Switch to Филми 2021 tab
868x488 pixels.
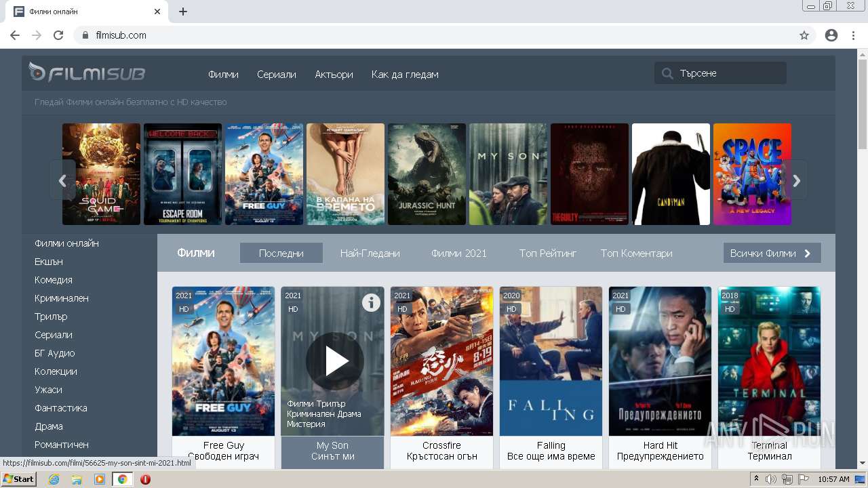pos(459,253)
